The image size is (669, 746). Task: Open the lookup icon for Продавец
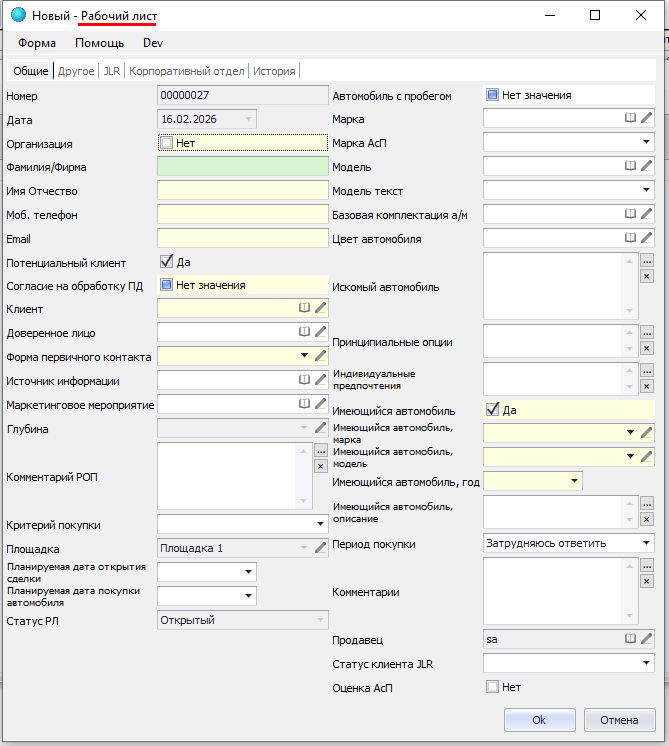630,639
